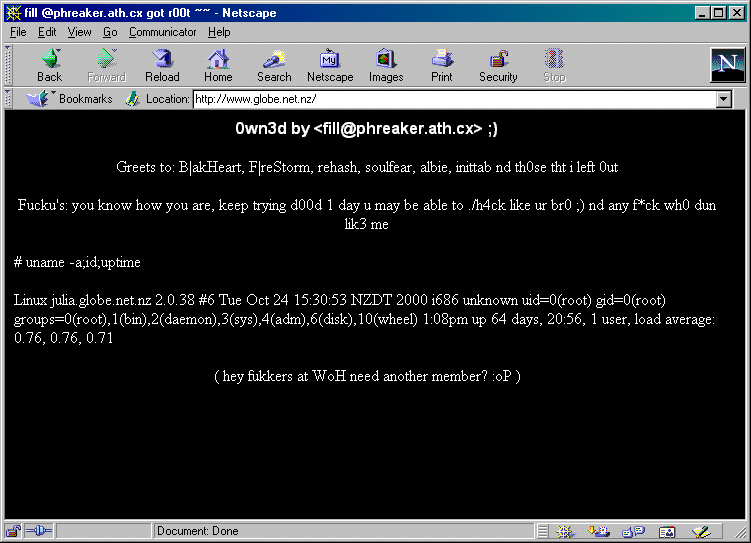Reload the current page

pos(162,66)
